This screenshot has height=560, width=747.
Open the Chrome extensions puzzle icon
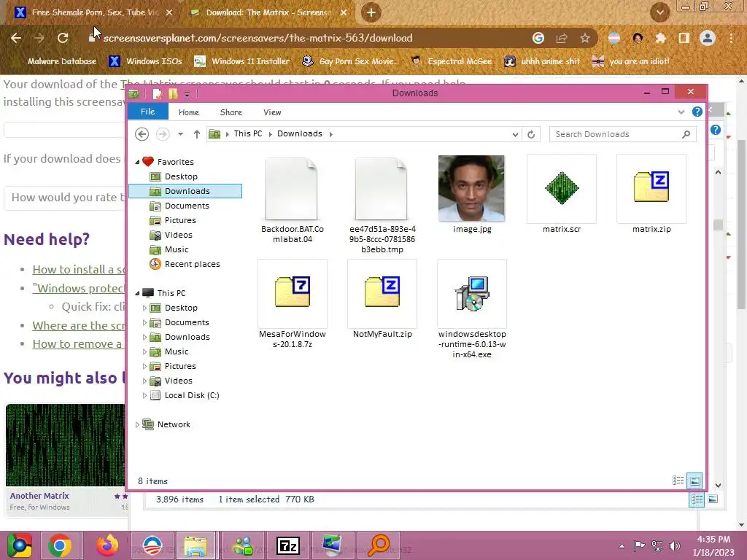(x=660, y=38)
